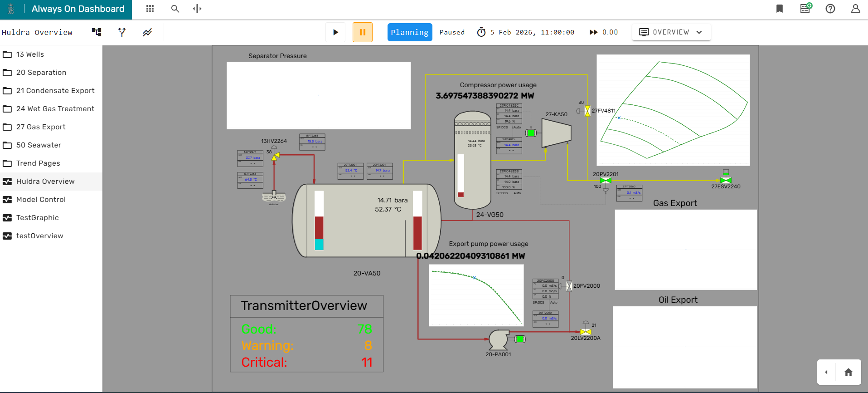The width and height of the screenshot is (868, 393).
Task: Select TestGraphic in the sidebar
Action: [37, 218]
